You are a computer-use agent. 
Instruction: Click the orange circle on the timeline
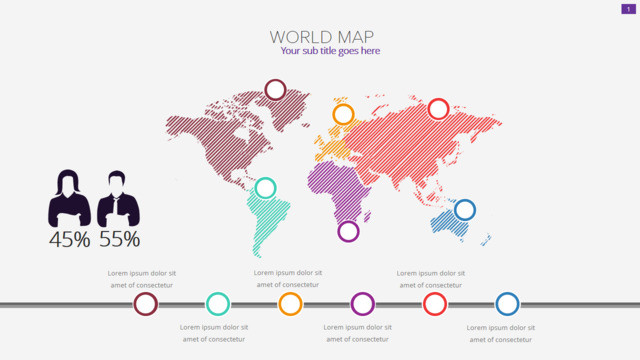290,304
